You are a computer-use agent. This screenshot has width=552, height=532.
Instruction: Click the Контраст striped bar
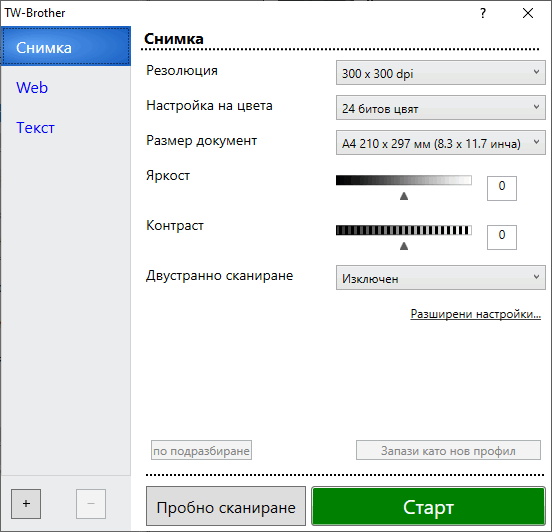(x=404, y=230)
